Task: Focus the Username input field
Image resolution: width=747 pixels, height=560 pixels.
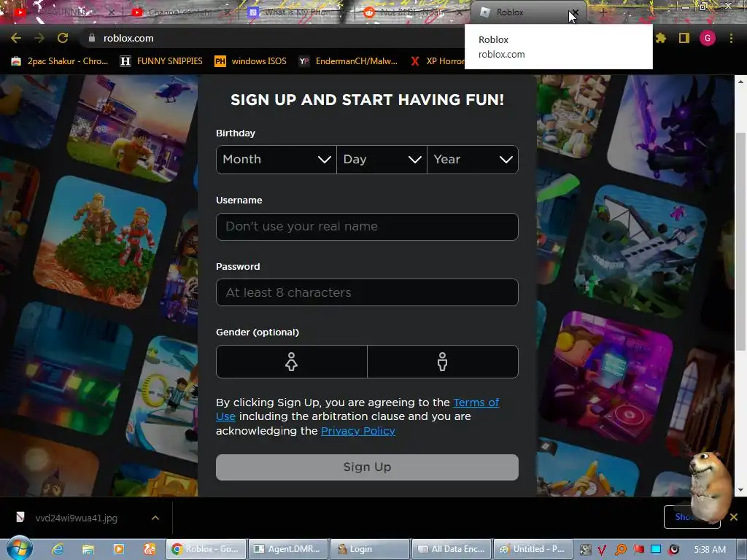Action: tap(367, 227)
